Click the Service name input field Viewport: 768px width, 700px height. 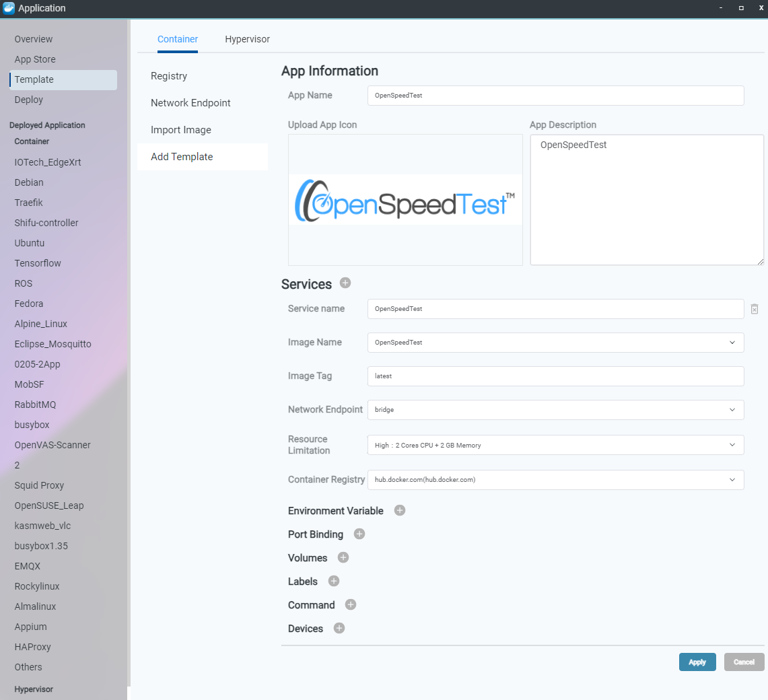click(555, 309)
